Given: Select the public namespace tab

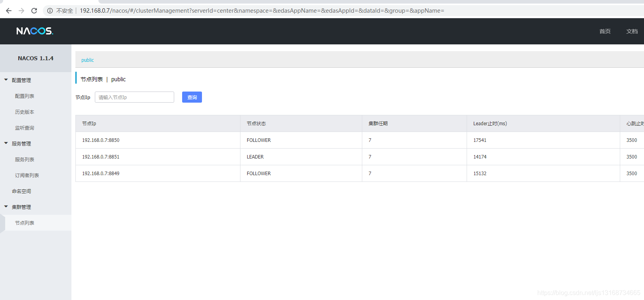Looking at the screenshot, I should coord(88,60).
